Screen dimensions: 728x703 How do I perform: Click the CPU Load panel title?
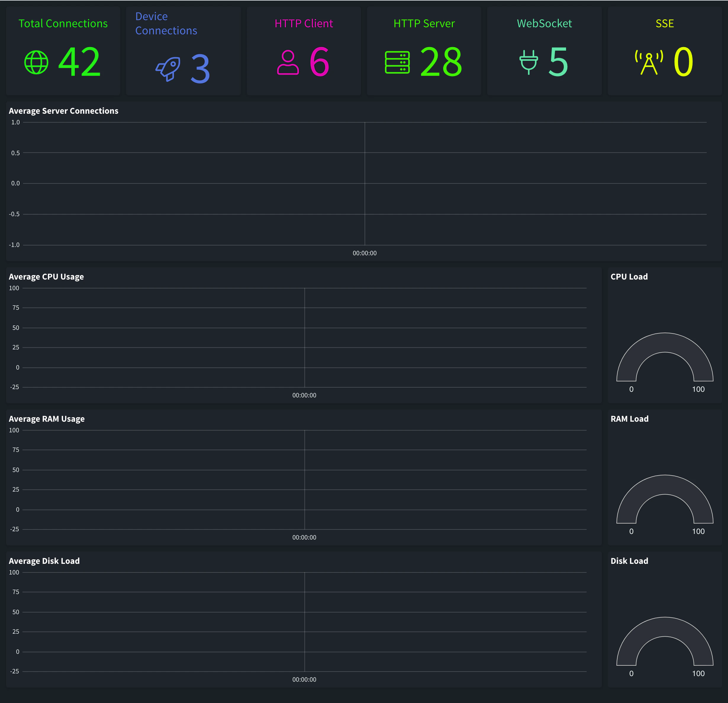tap(629, 277)
